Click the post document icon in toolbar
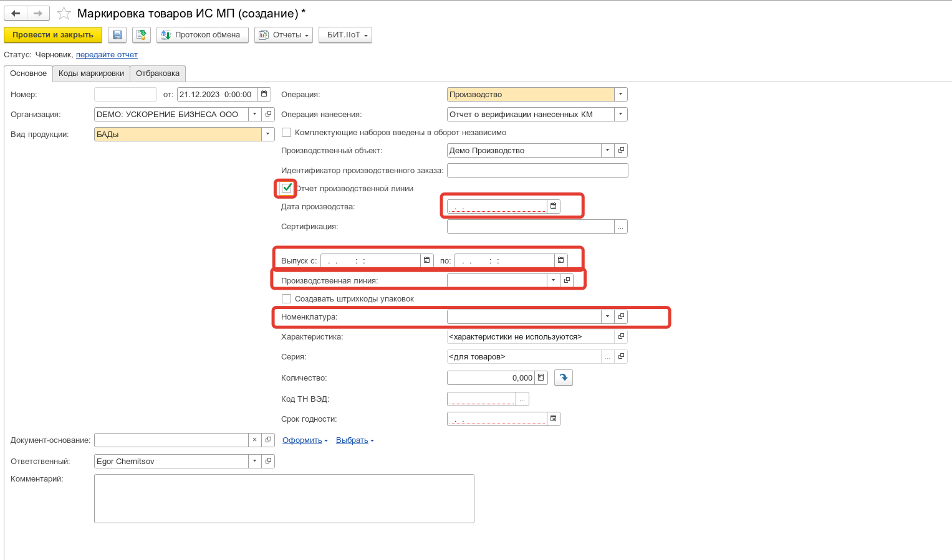Screen dimensions: 952x560 click(142, 35)
